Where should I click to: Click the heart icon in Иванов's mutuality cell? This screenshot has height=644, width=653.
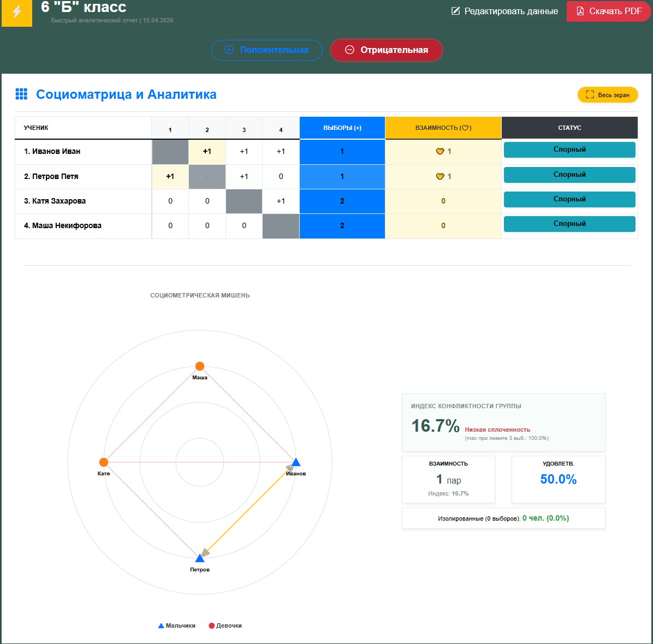point(440,152)
